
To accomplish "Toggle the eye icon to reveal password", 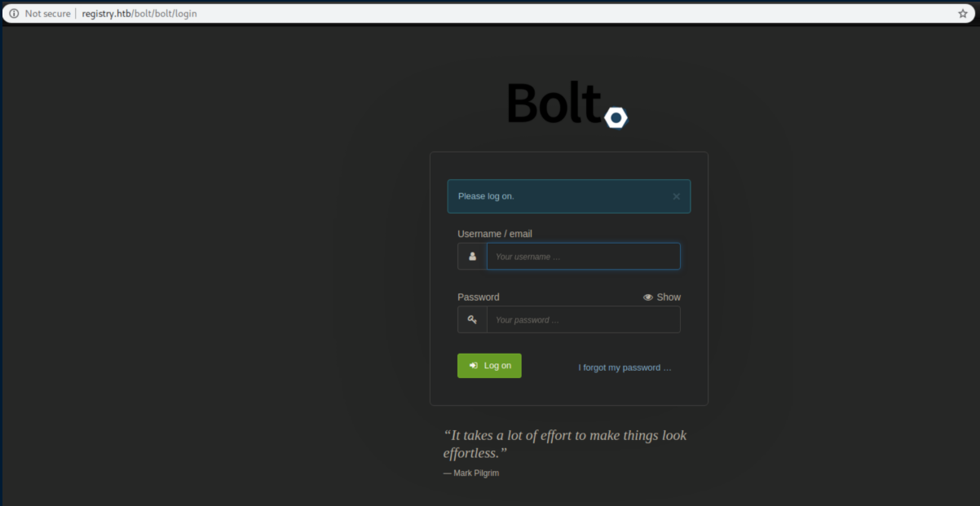I will pos(648,297).
